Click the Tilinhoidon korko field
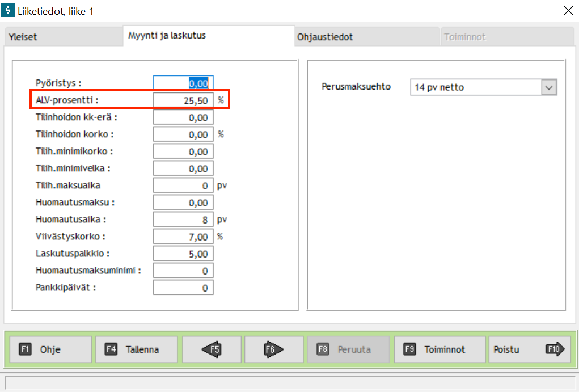 pos(183,134)
